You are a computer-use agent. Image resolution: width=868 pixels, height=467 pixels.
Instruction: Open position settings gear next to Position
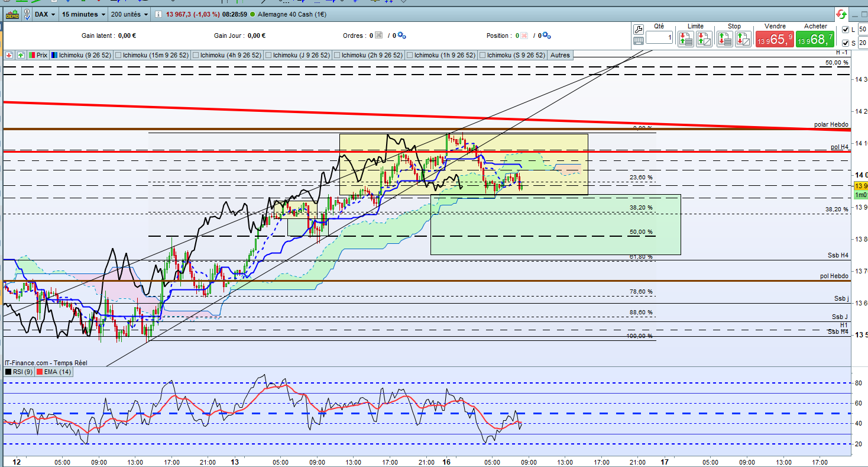point(546,36)
